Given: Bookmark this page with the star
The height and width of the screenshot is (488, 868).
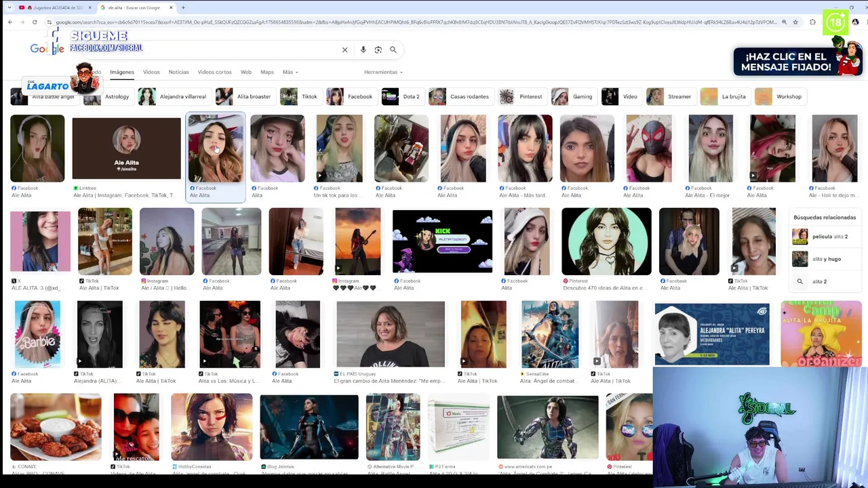Looking at the screenshot, I should [x=795, y=22].
